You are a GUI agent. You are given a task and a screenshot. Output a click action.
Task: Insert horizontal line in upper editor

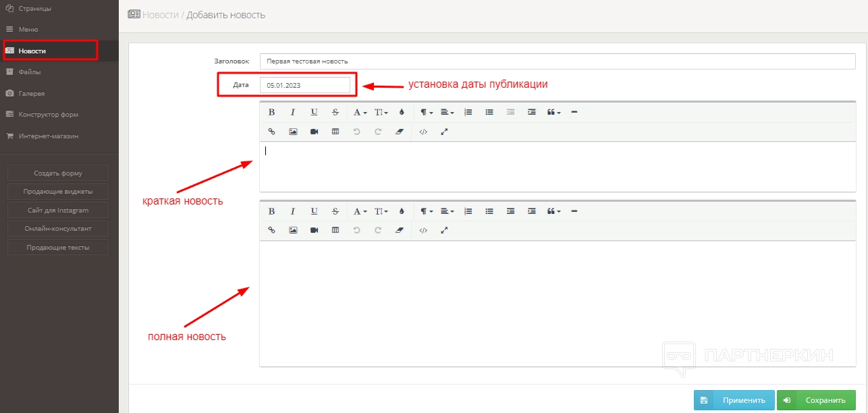[x=574, y=112]
